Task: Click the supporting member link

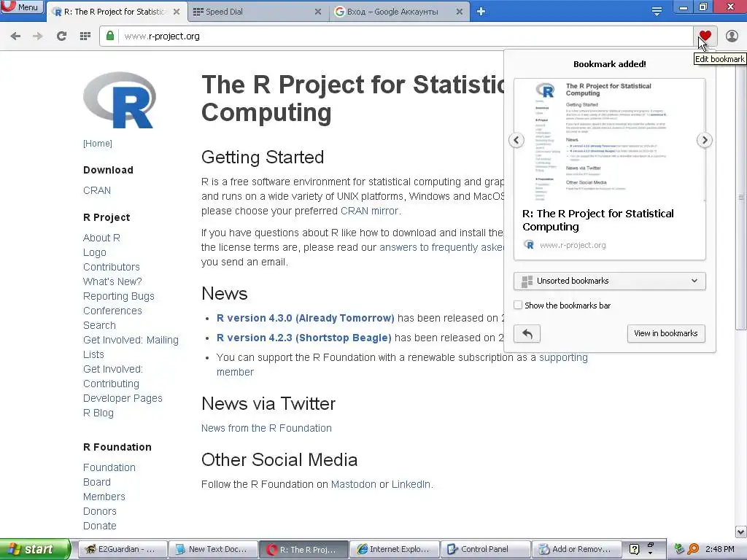Action: point(563,357)
